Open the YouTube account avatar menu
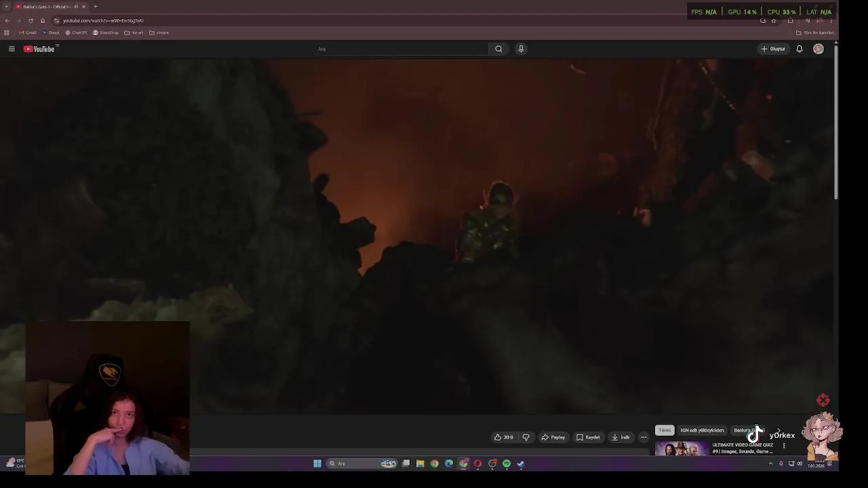The height and width of the screenshot is (488, 868). [x=818, y=49]
